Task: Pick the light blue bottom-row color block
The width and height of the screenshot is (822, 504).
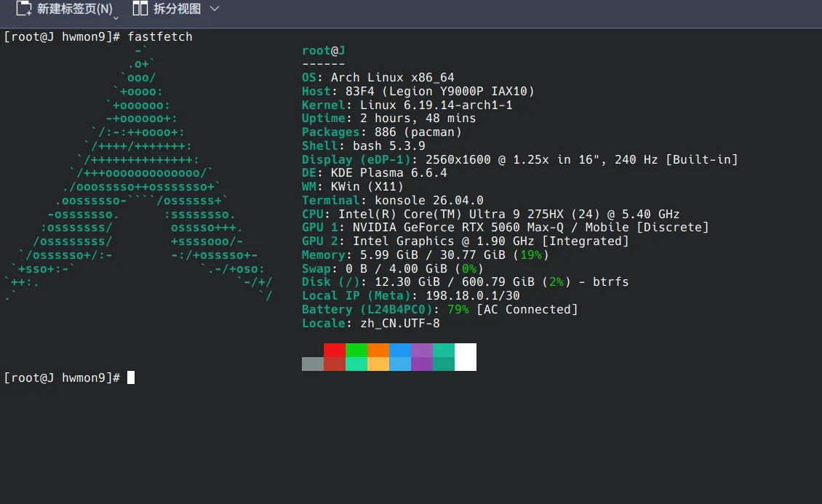Action: click(x=400, y=364)
